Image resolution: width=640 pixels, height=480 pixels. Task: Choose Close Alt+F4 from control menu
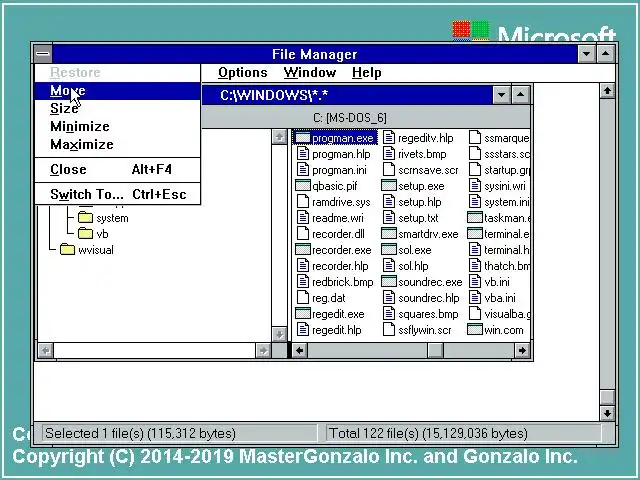(x=118, y=169)
